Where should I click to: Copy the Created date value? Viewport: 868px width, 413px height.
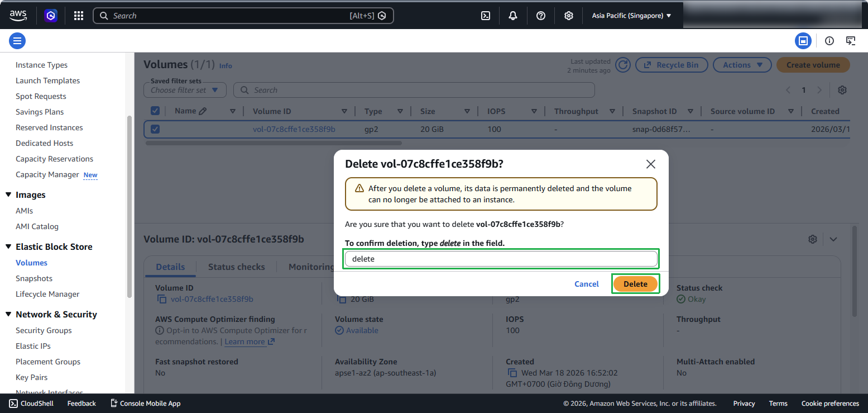point(512,373)
